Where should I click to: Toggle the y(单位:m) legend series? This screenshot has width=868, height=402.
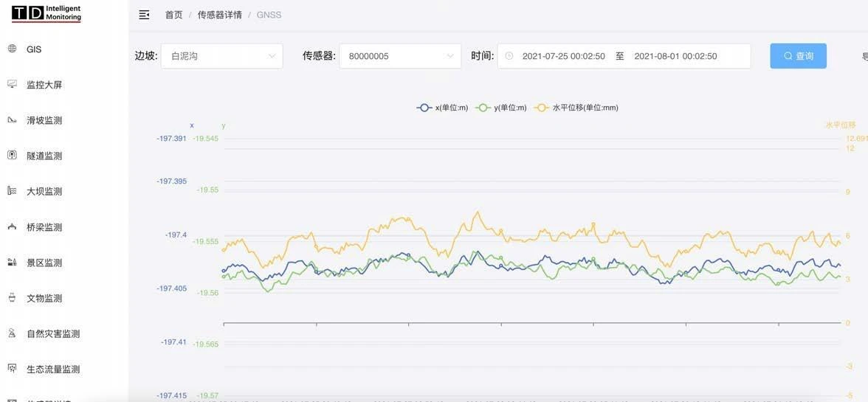502,108
